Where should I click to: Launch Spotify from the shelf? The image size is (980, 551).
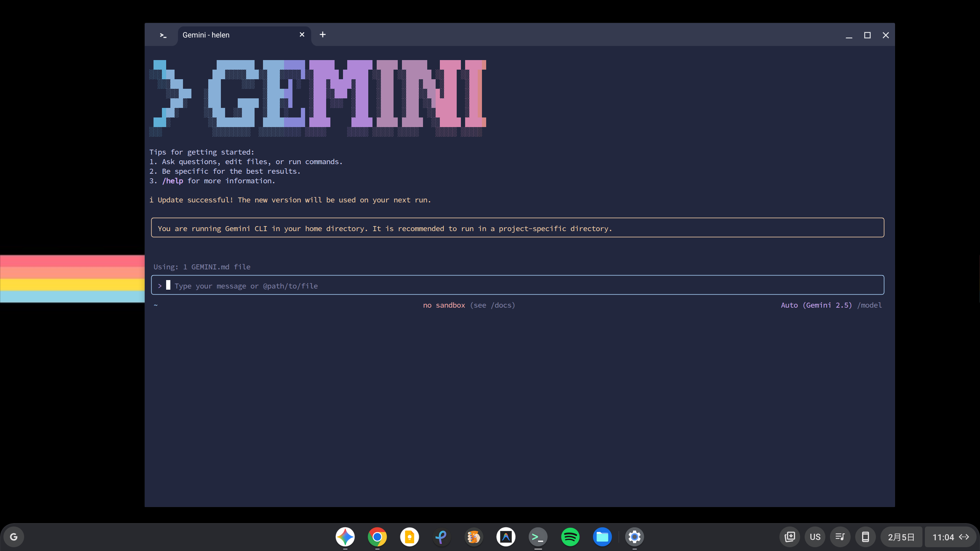tap(570, 536)
